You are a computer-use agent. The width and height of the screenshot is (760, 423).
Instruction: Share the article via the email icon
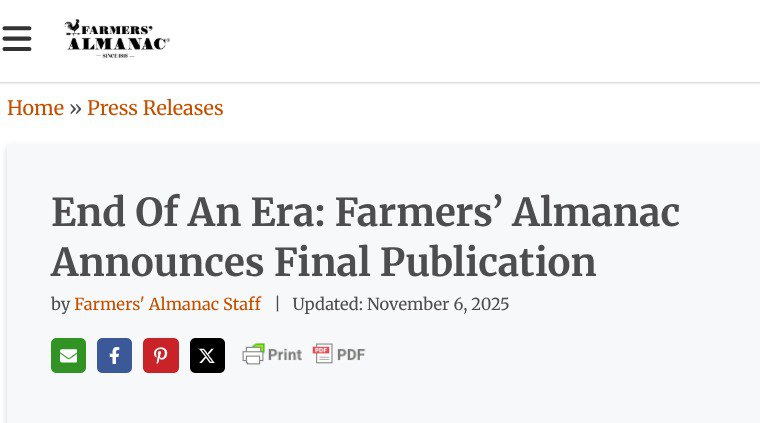click(x=68, y=355)
